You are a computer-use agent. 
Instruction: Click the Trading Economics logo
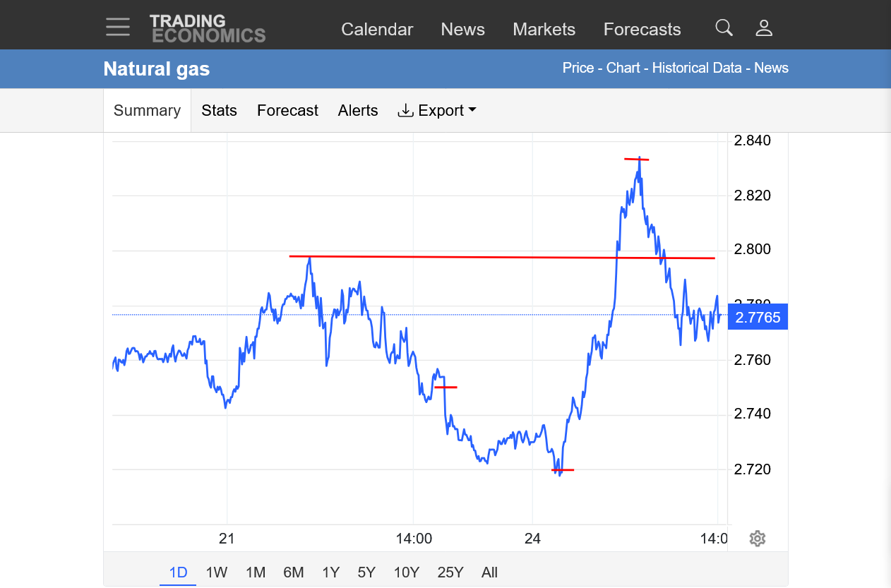(x=207, y=28)
